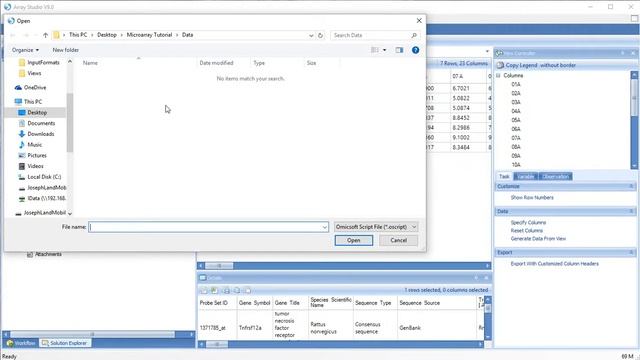Open Local Disk (C:)

coord(40,177)
